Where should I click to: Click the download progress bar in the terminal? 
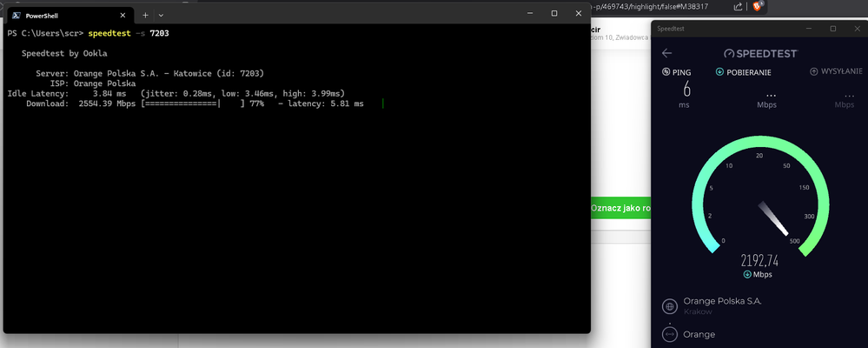193,104
